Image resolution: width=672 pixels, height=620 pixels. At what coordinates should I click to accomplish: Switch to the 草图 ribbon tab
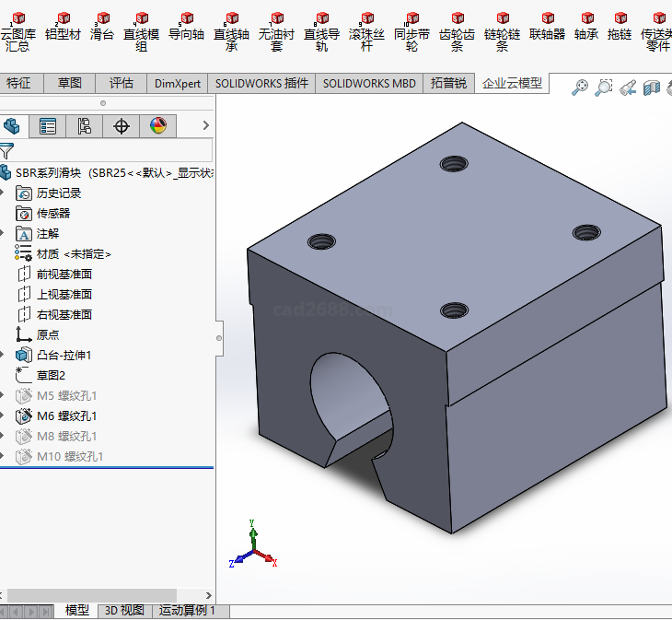coord(70,83)
